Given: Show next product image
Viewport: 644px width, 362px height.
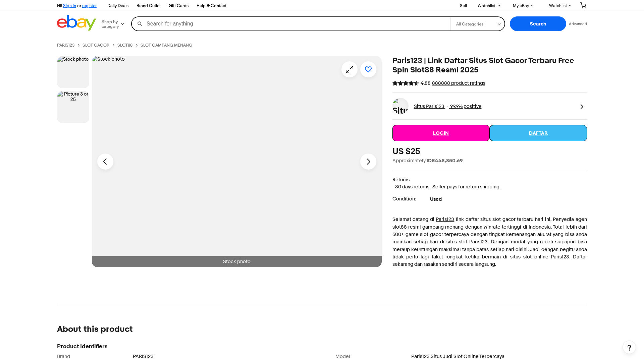Looking at the screenshot, I should pos(368,162).
